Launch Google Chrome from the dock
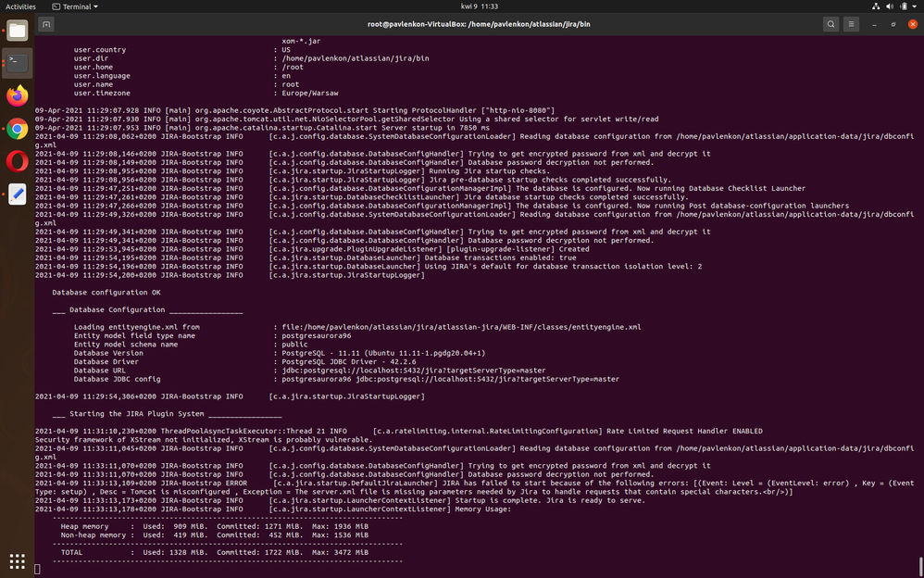This screenshot has width=924, height=578. click(17, 129)
